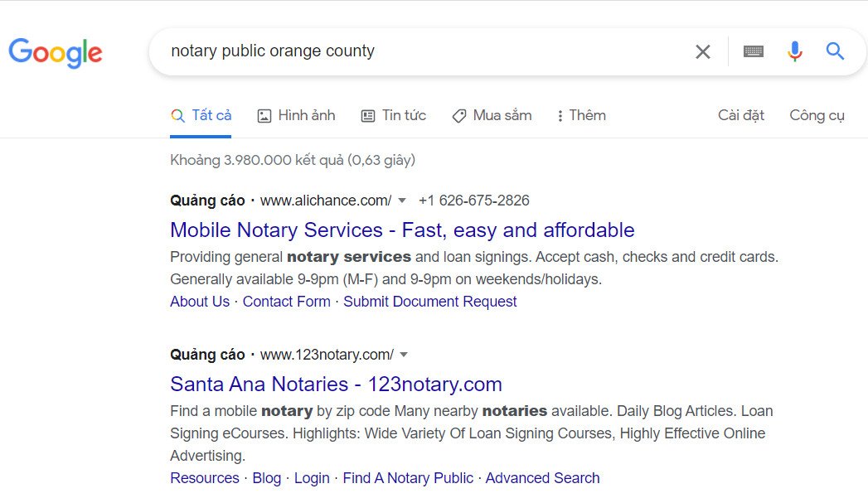Open Santa Ana Notaries - 123notary.com result
The height and width of the screenshot is (503, 868).
point(336,384)
